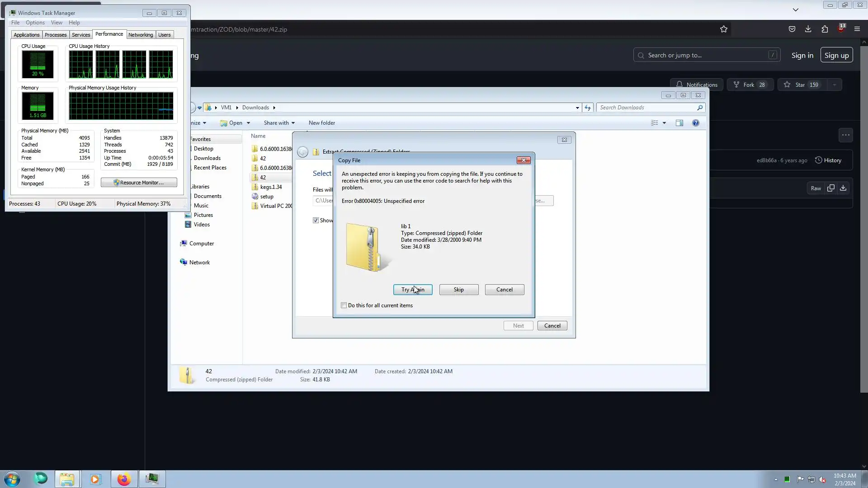Open the Options menu in Task Manager
Image resolution: width=868 pixels, height=488 pixels.
tap(35, 23)
